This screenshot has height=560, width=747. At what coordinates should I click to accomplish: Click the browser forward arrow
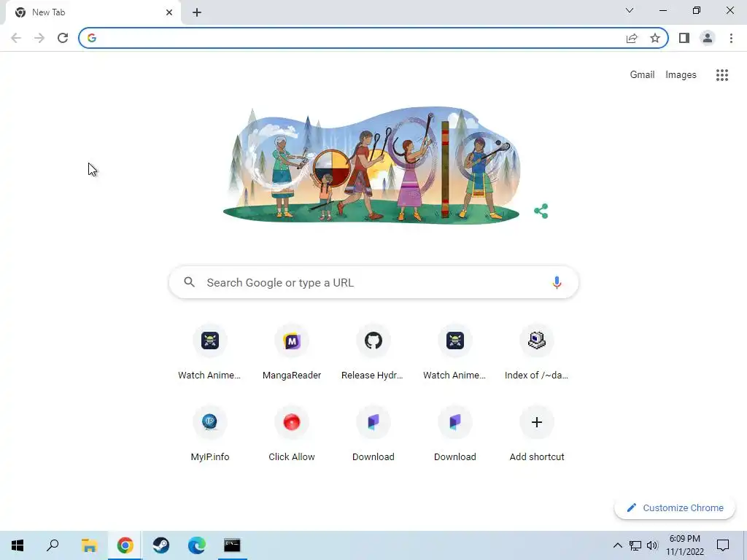[39, 38]
